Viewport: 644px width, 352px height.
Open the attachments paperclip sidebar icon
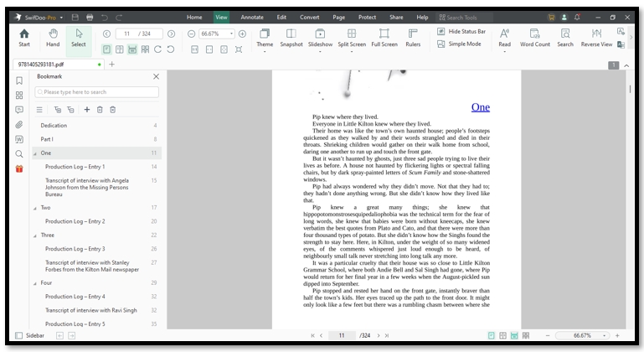click(19, 125)
